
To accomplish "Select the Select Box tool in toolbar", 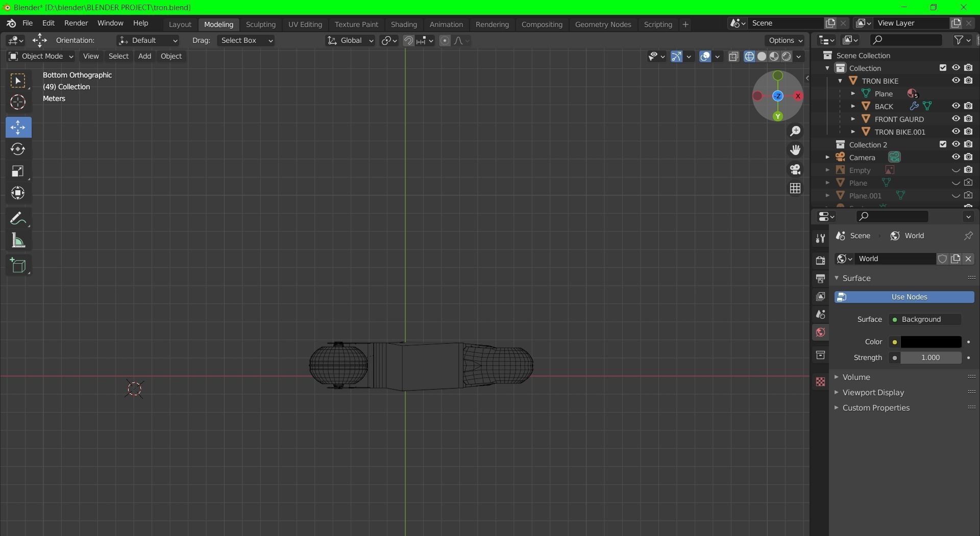I will point(18,81).
